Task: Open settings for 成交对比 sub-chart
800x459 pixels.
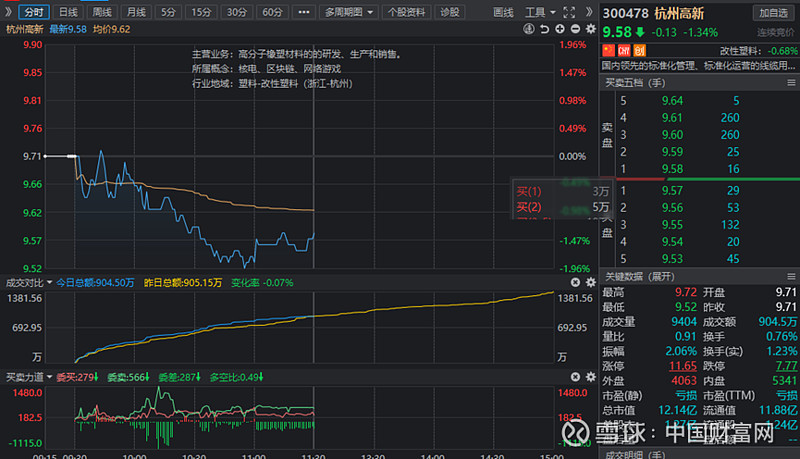Action: [x=591, y=283]
